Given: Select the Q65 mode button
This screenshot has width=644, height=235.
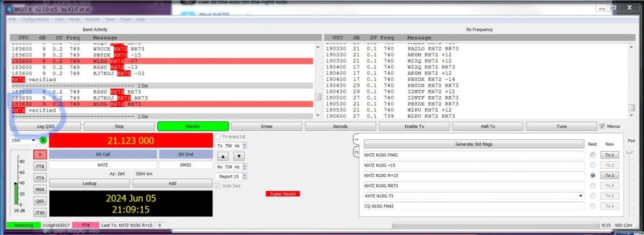Looking at the screenshot, I should pos(40,201).
